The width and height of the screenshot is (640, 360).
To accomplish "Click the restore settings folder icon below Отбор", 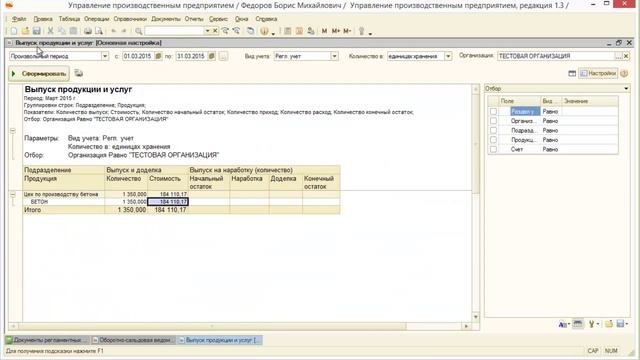I will (609, 324).
